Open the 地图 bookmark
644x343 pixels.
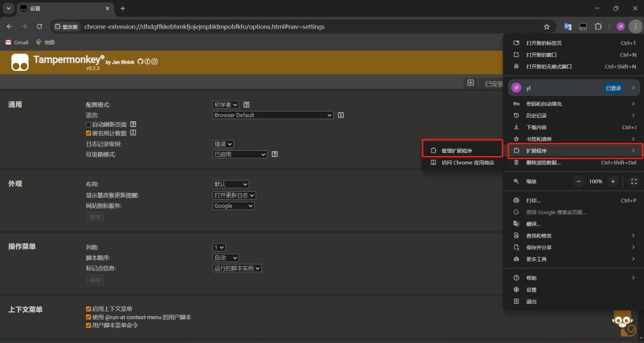tap(45, 42)
